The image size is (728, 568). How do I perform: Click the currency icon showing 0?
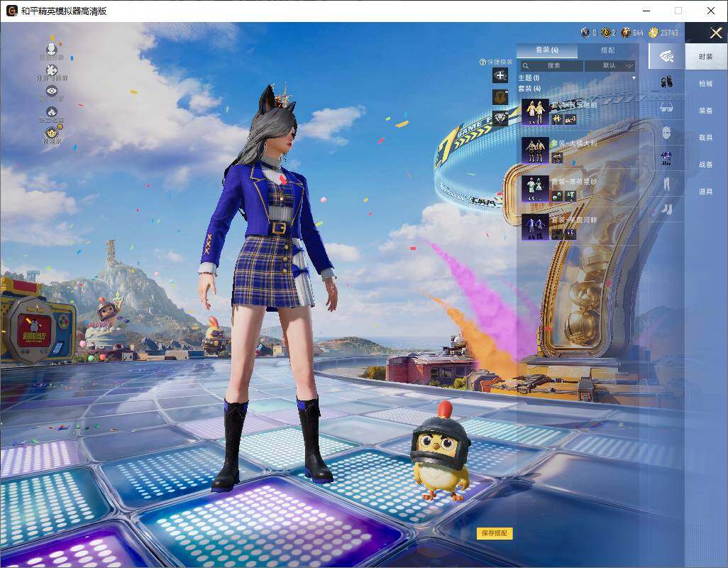coord(585,33)
